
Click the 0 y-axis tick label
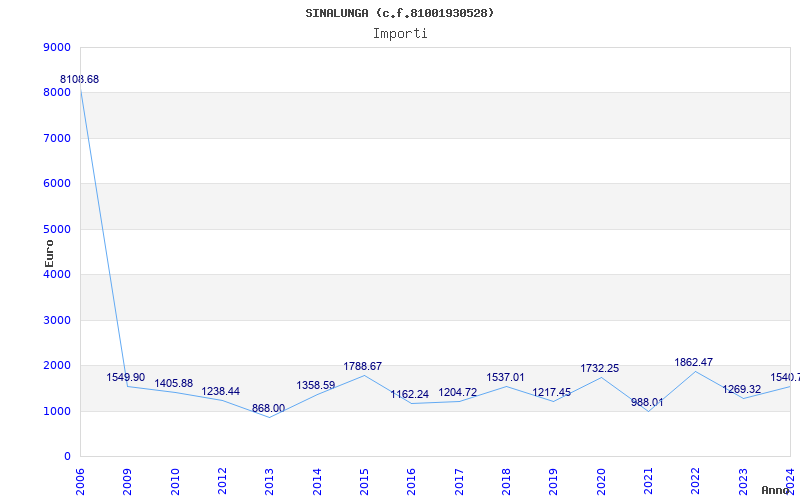[67, 457]
